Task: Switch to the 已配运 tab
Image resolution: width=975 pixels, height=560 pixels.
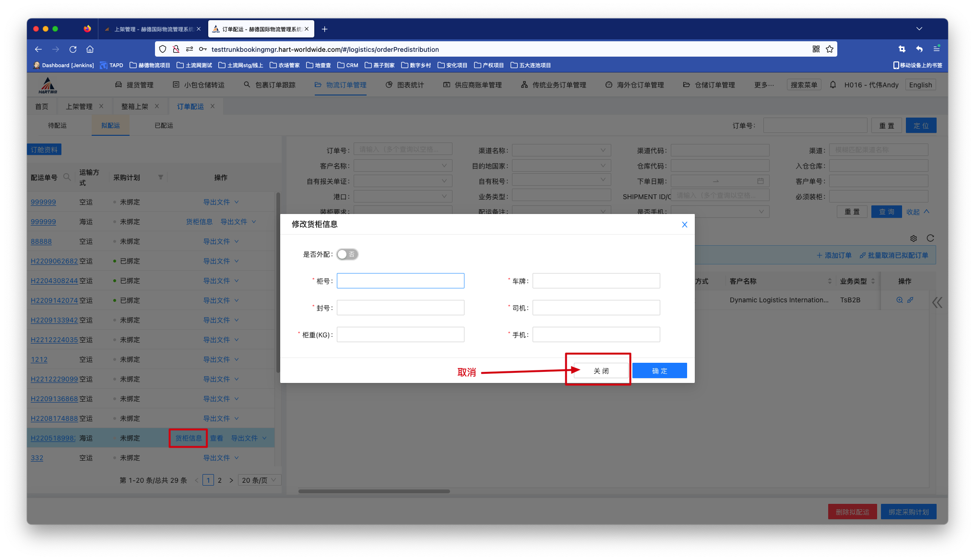Action: (x=164, y=126)
